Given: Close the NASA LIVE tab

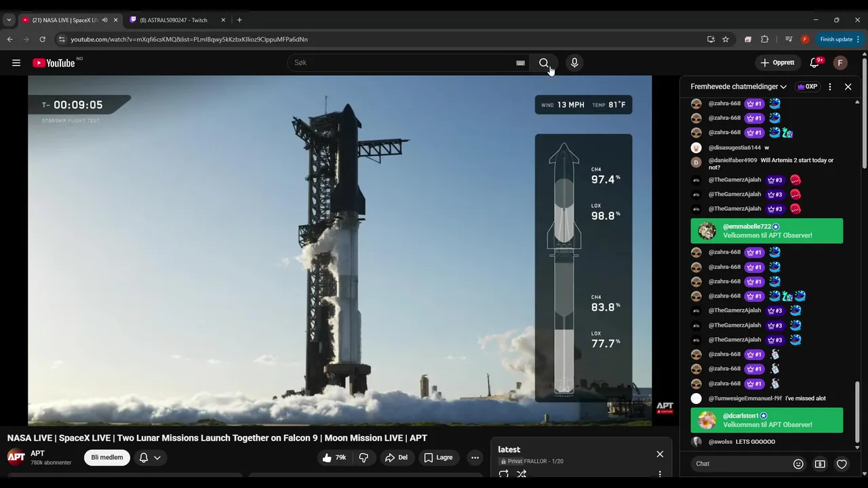Looking at the screenshot, I should [115, 20].
